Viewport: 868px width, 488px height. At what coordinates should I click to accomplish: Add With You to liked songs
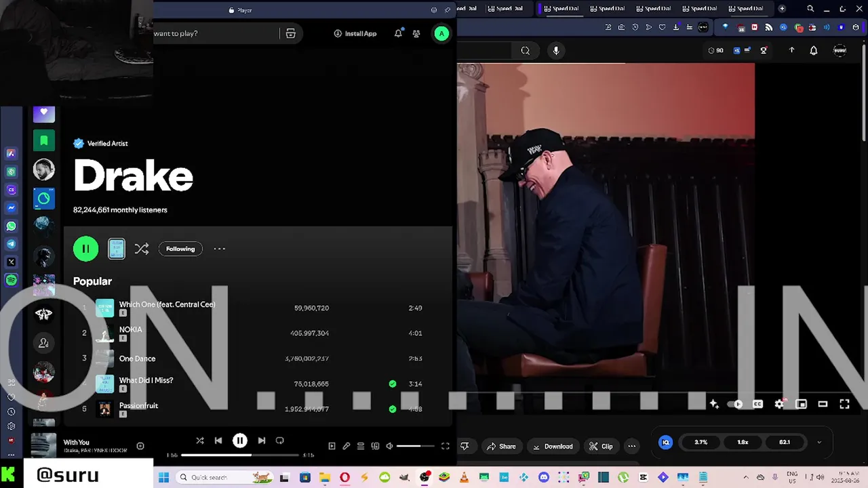[x=140, y=446]
